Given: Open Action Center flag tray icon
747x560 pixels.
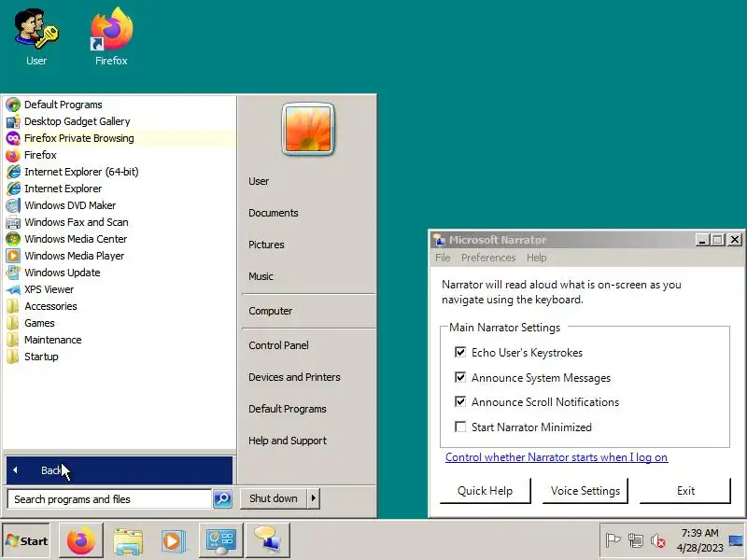Looking at the screenshot, I should [613, 540].
